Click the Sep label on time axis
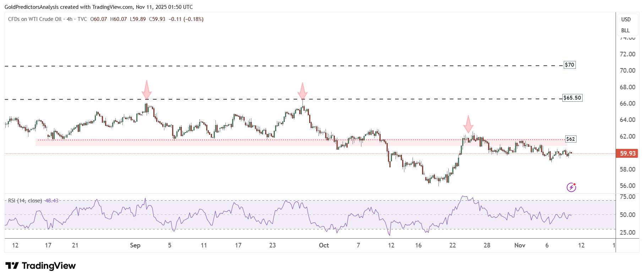The width and height of the screenshot is (644, 279). (135, 245)
